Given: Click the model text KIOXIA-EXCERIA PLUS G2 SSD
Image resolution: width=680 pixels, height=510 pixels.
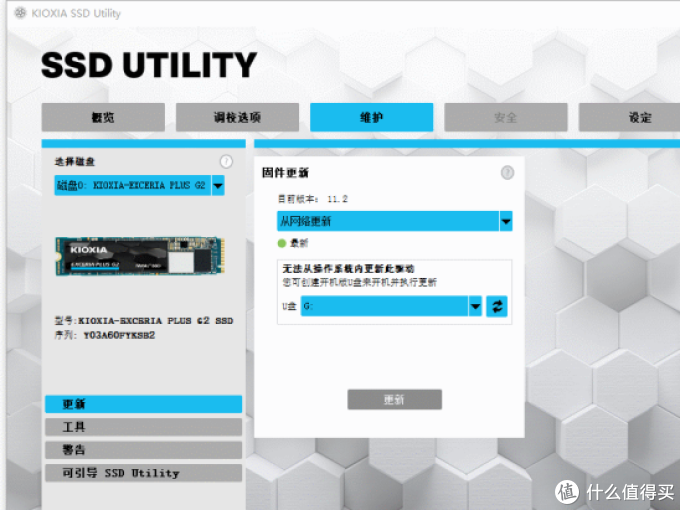Looking at the screenshot, I should click(155, 321).
